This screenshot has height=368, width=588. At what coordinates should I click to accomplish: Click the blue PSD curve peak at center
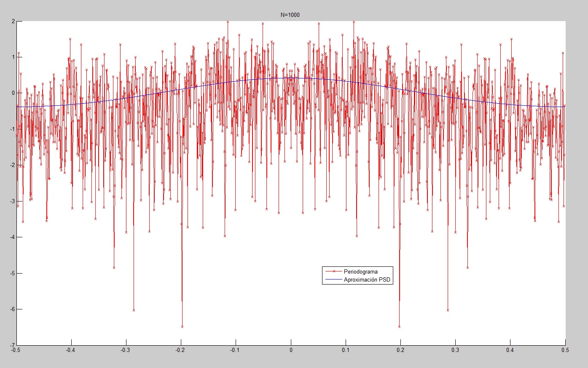291,78
